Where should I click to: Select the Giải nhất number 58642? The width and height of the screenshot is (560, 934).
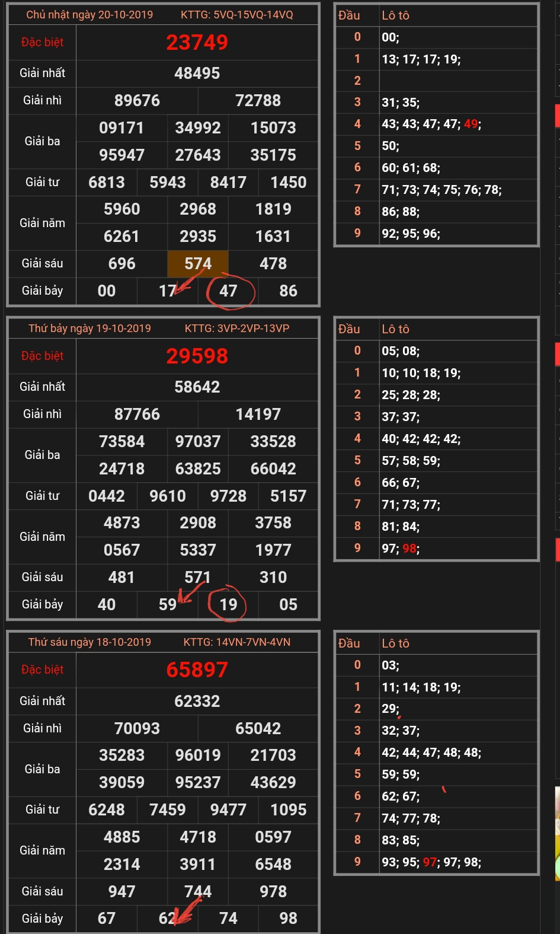pyautogui.click(x=197, y=387)
